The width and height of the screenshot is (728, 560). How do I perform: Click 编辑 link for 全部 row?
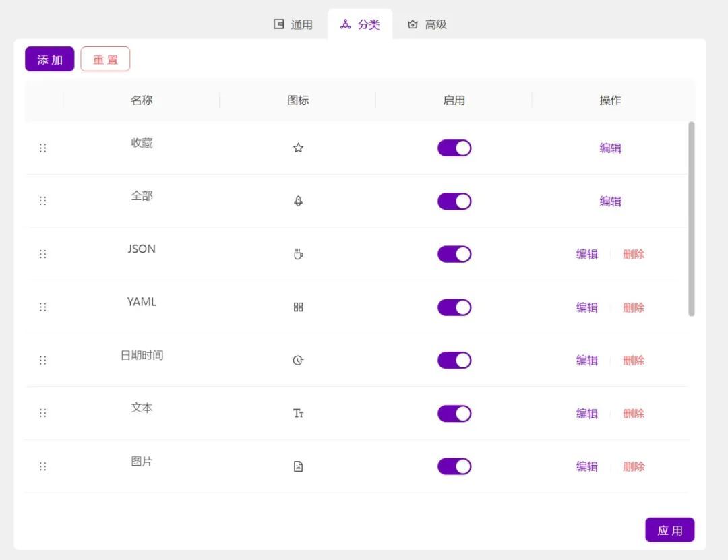(610, 201)
